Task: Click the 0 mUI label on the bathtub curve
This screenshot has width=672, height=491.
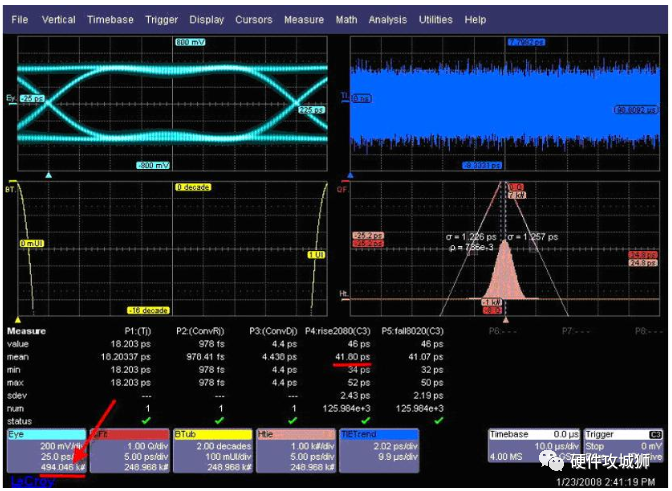Action: point(32,243)
